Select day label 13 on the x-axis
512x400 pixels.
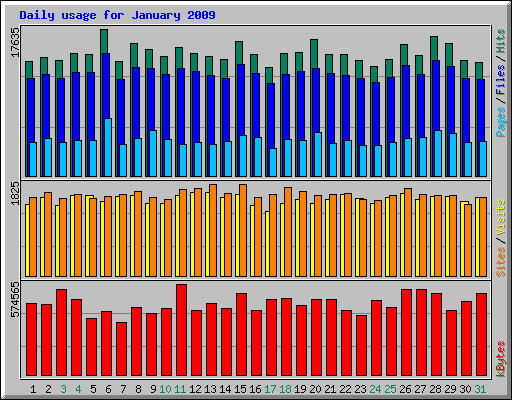pos(210,389)
